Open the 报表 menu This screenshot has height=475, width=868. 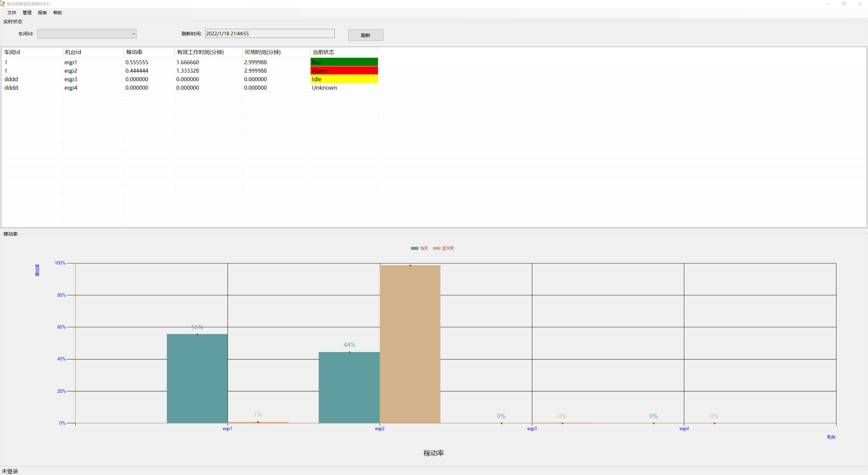coord(42,13)
